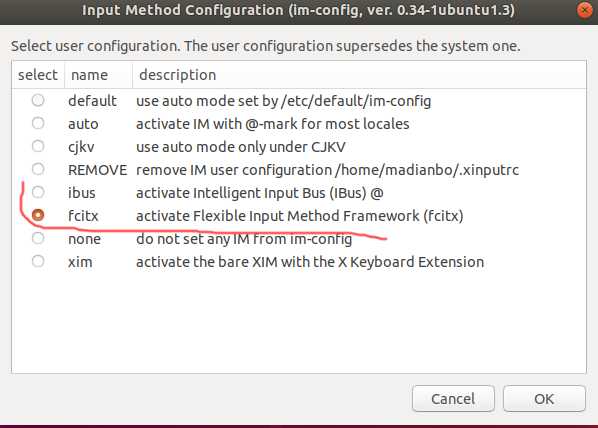598x428 pixels.
Task: Sort by the select column header
Action: click(38, 75)
